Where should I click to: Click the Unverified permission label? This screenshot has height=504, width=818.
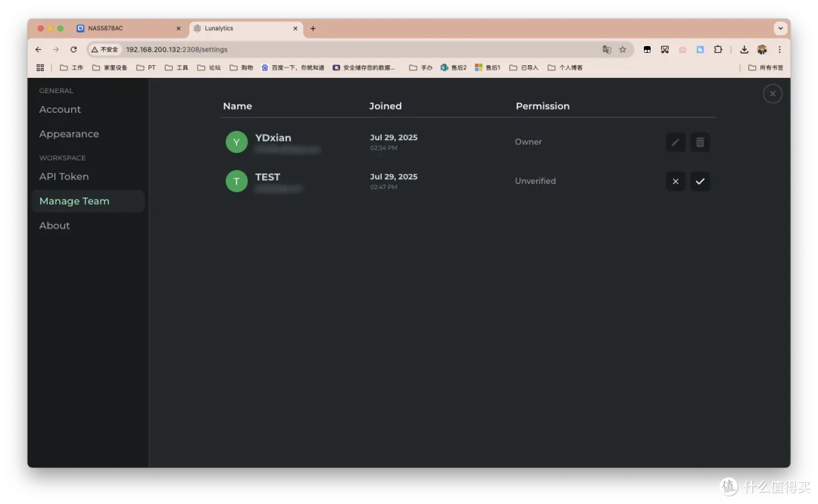pyautogui.click(x=535, y=181)
